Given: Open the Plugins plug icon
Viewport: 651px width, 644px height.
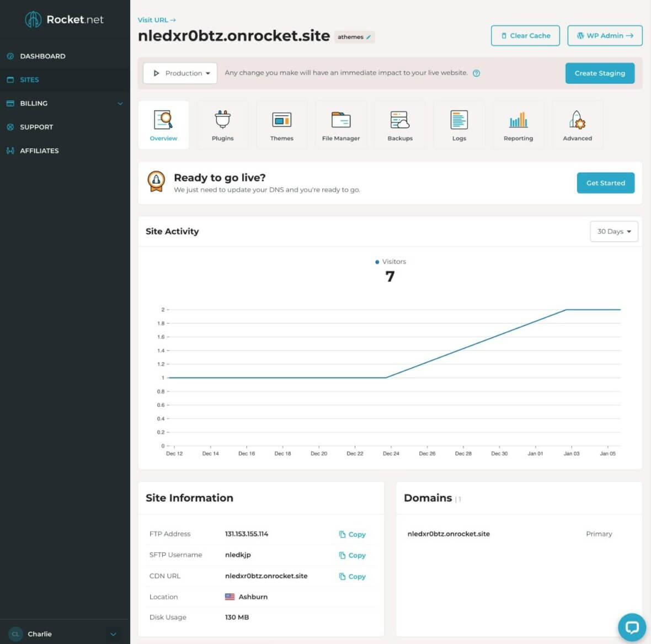Looking at the screenshot, I should [222, 119].
